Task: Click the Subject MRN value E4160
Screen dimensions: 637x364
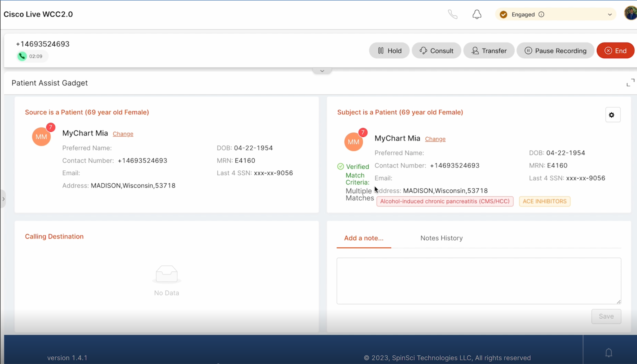Action: 557,165
